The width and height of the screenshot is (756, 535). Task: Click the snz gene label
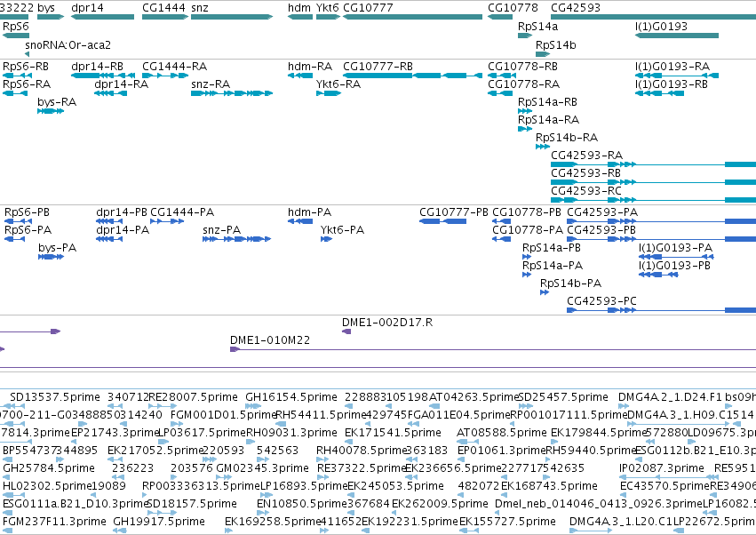click(200, 8)
